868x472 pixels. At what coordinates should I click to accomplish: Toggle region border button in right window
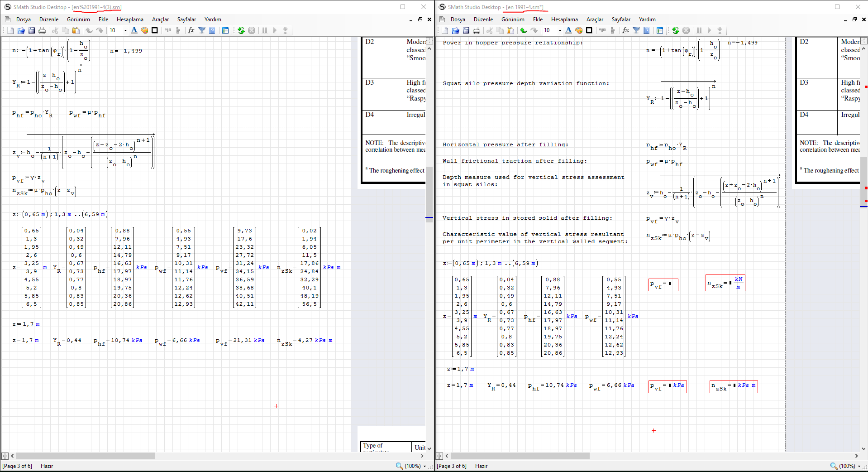[x=589, y=30]
